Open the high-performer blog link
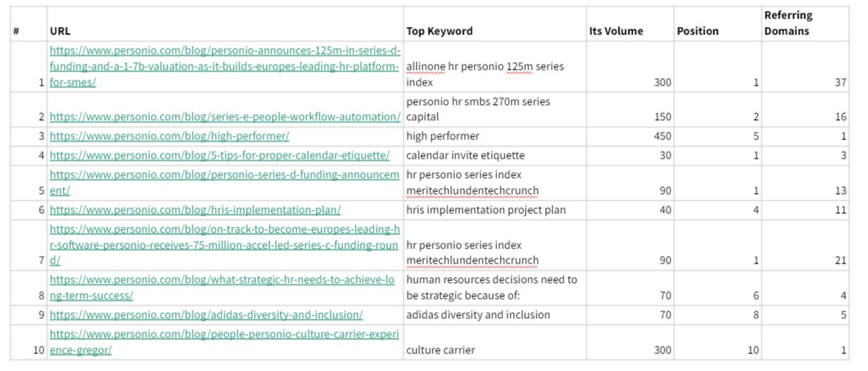Viewport: 868px width, 371px height. click(170, 136)
